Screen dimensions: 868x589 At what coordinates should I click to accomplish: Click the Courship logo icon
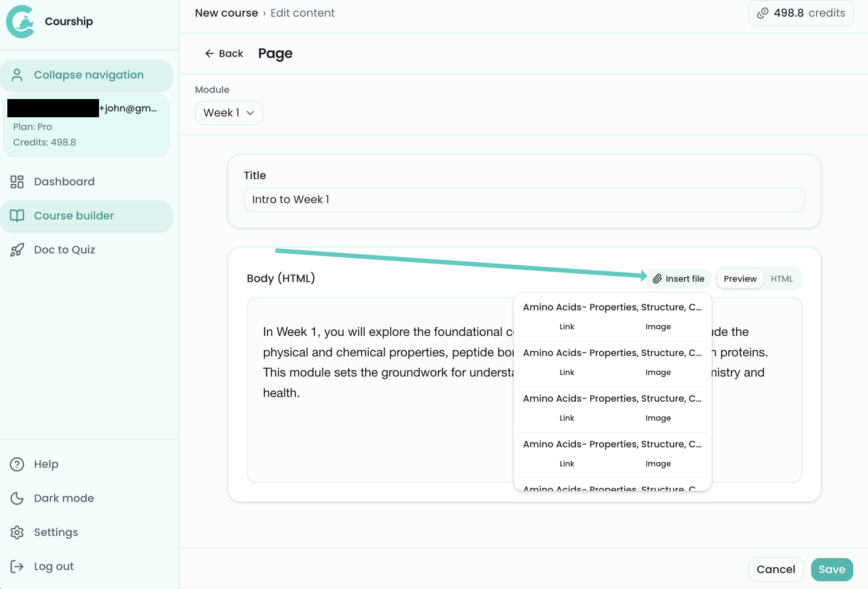click(21, 21)
